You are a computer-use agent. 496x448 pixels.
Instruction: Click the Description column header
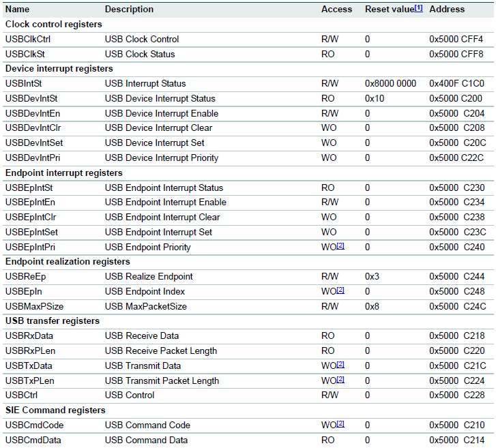[129, 10]
